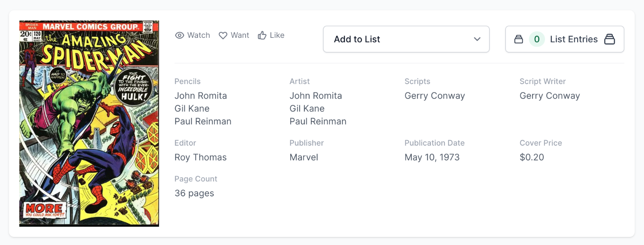Toggle Watch status for this comic
The width and height of the screenshot is (644, 245).
pos(193,35)
